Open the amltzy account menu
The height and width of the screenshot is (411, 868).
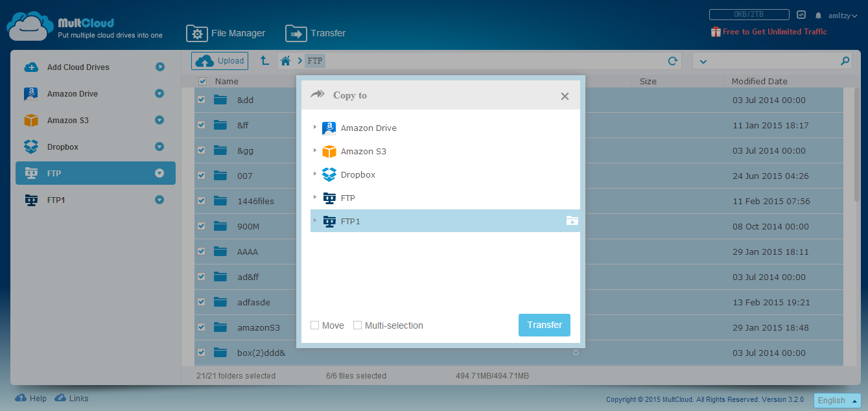[x=843, y=14]
